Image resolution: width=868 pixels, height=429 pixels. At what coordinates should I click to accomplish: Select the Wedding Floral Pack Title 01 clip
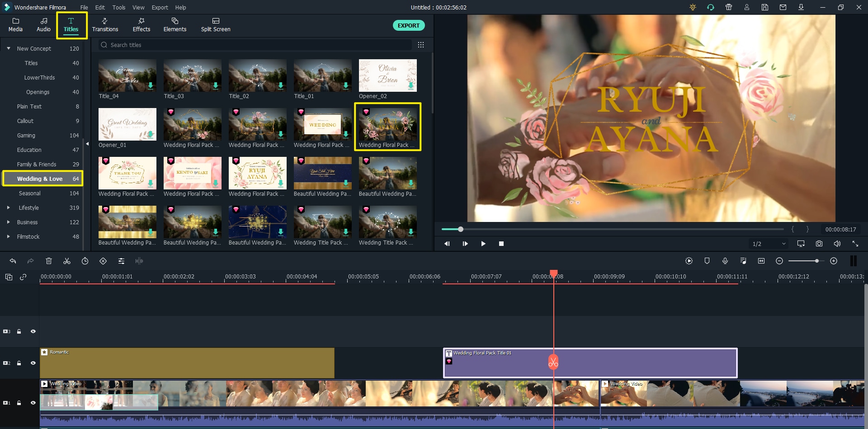[590, 363]
